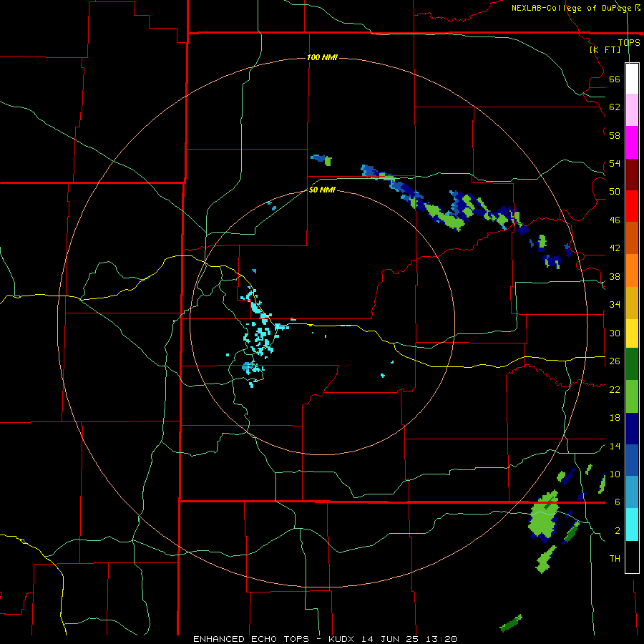Screen dimensions: 644x644
Task: Click the 22 value on the legend
Action: point(615,389)
